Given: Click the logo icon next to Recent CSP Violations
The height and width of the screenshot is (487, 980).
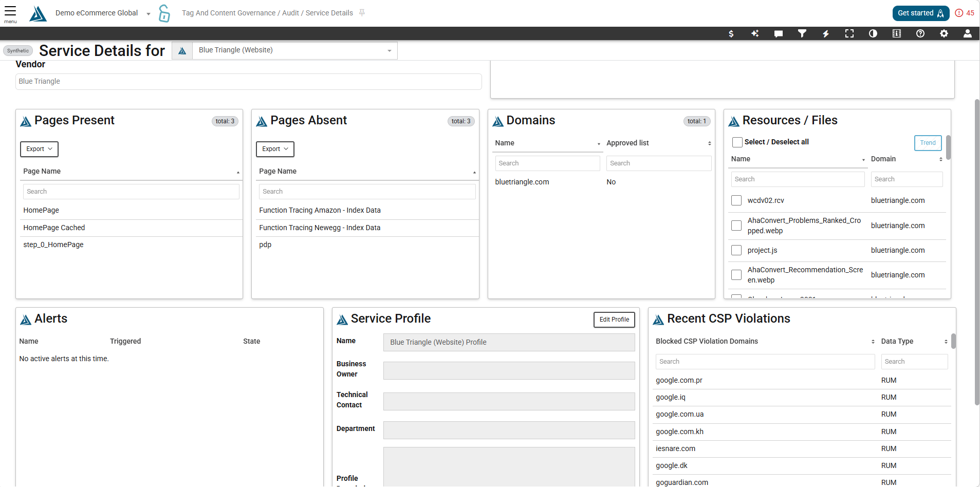Looking at the screenshot, I should tap(658, 320).
